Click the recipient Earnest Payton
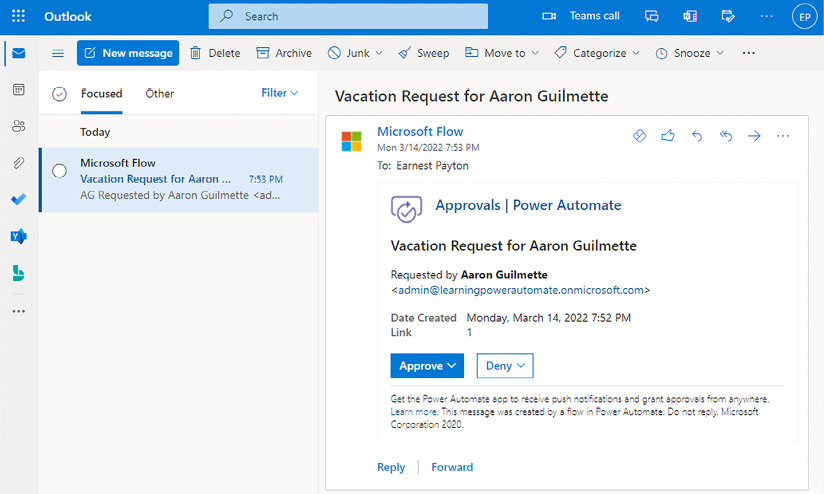This screenshot has width=824, height=494. (432, 166)
